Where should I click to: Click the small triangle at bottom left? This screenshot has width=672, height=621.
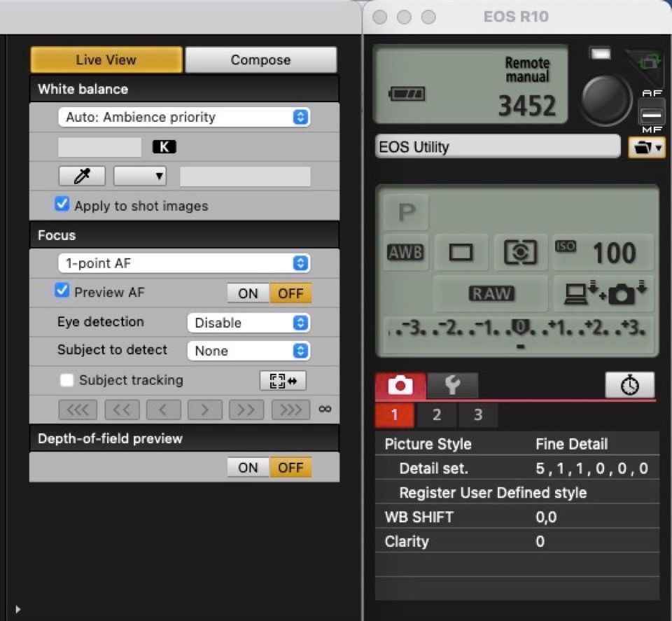(17, 609)
